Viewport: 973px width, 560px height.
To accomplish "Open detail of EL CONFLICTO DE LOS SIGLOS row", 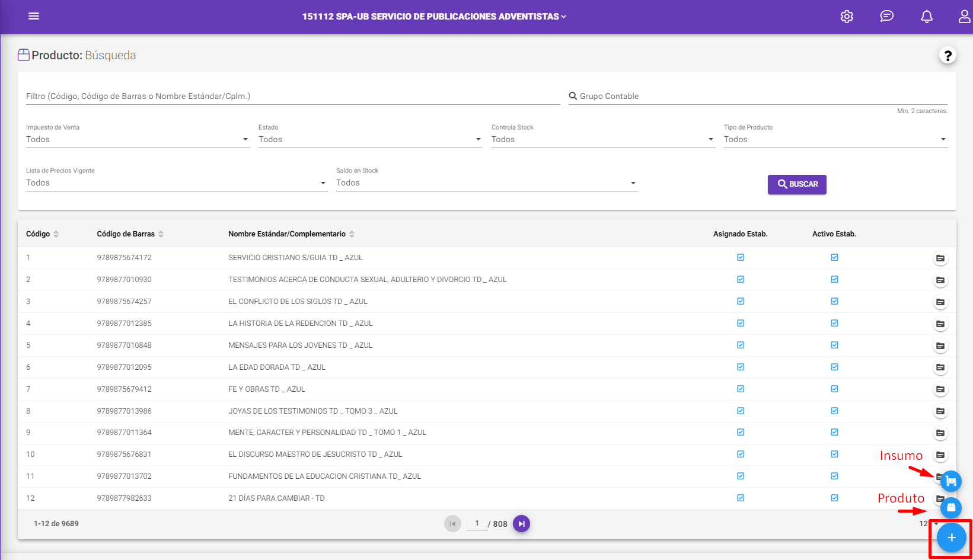I will [940, 302].
